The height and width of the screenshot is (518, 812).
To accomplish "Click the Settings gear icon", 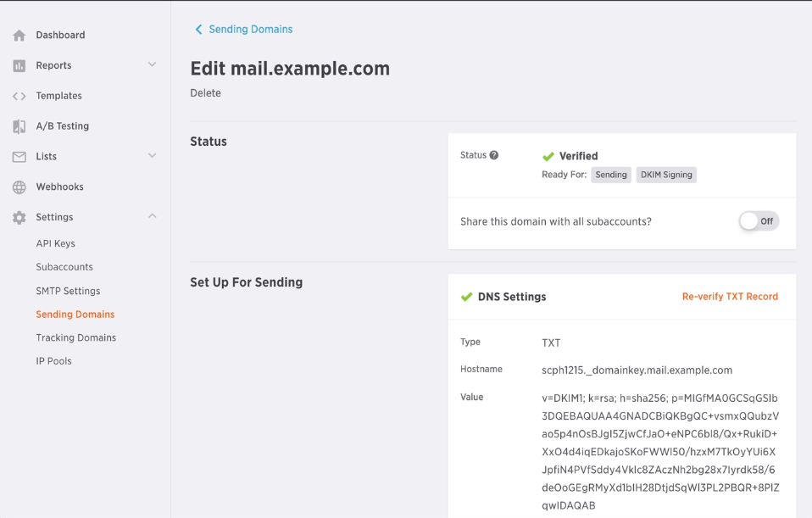I will click(x=19, y=218).
